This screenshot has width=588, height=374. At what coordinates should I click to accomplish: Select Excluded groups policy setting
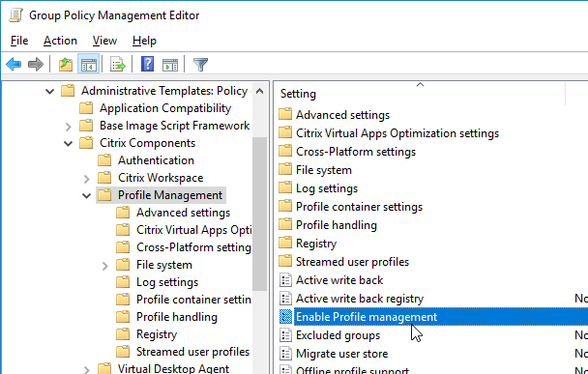tap(338, 335)
